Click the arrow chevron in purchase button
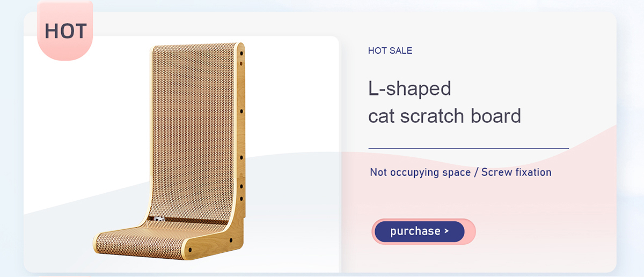Viewport: 644px width, 277px height. click(447, 231)
